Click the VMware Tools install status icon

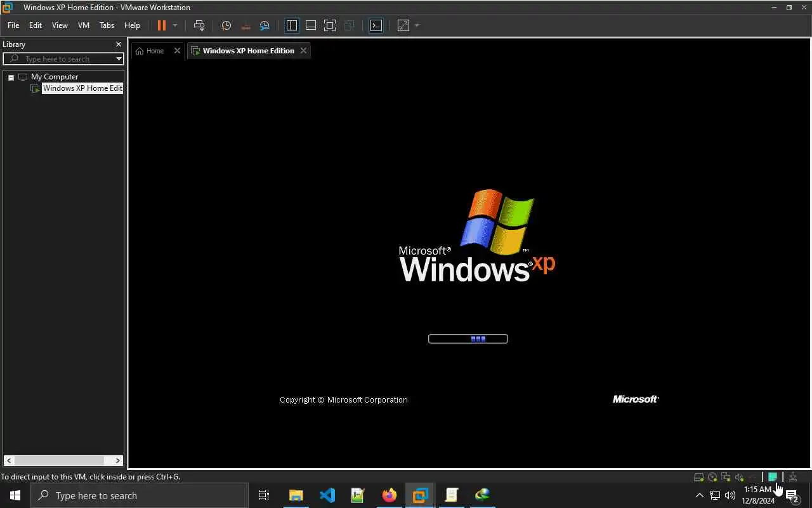pos(793,477)
